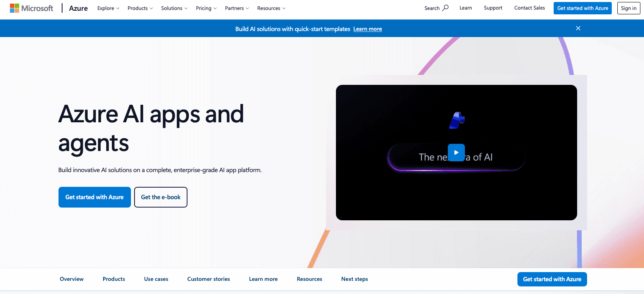
Task: Go to the Customer stories tab
Action: [x=209, y=279]
